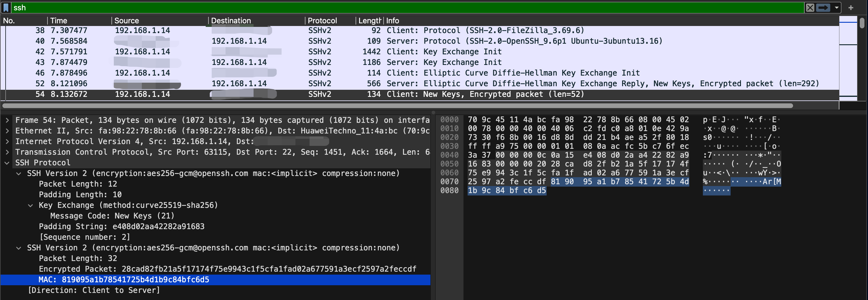Select Message Code: New Keys (21)
Image resolution: width=868 pixels, height=300 pixels.
112,216
